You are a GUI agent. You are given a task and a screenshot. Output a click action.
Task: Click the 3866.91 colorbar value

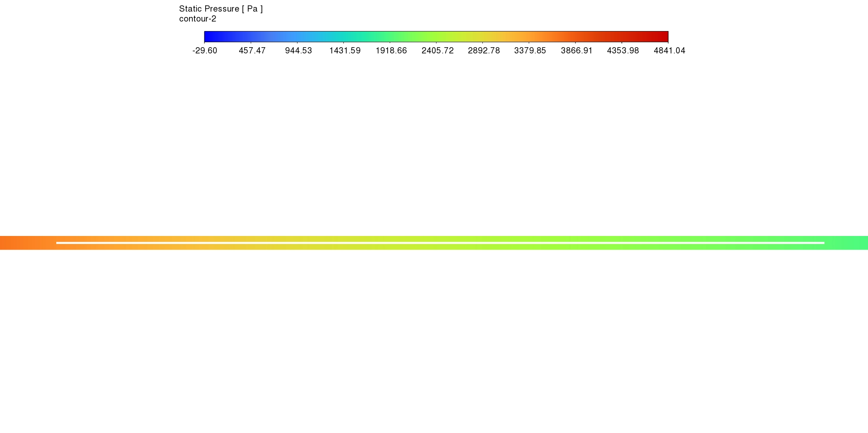(x=576, y=51)
